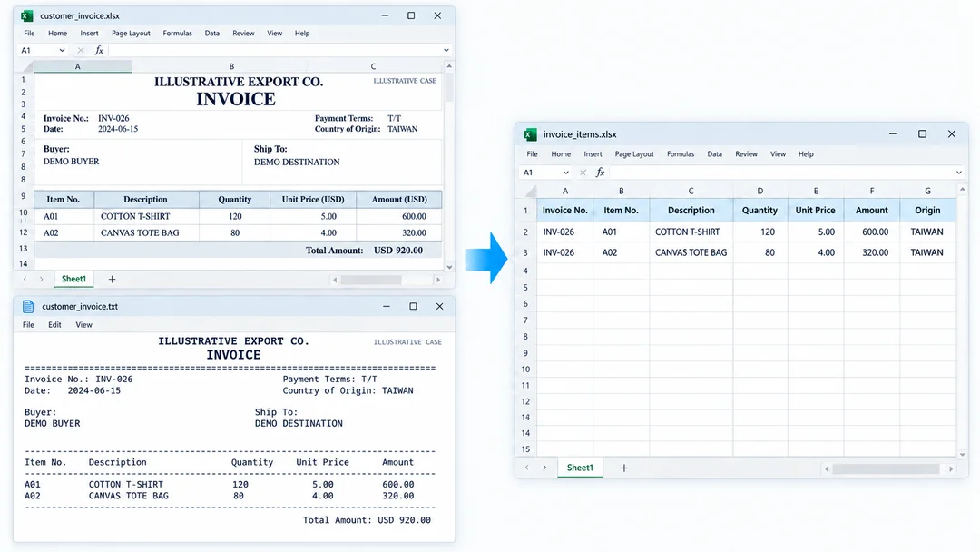Open Insert tab in customer_invoice.xlsx
This screenshot has height=552, width=980.
(x=89, y=33)
